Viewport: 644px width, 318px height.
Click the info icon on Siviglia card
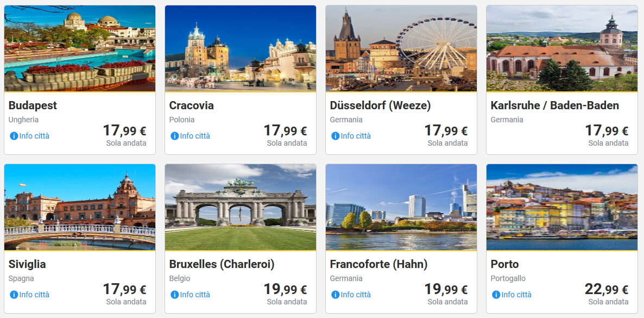(x=14, y=295)
